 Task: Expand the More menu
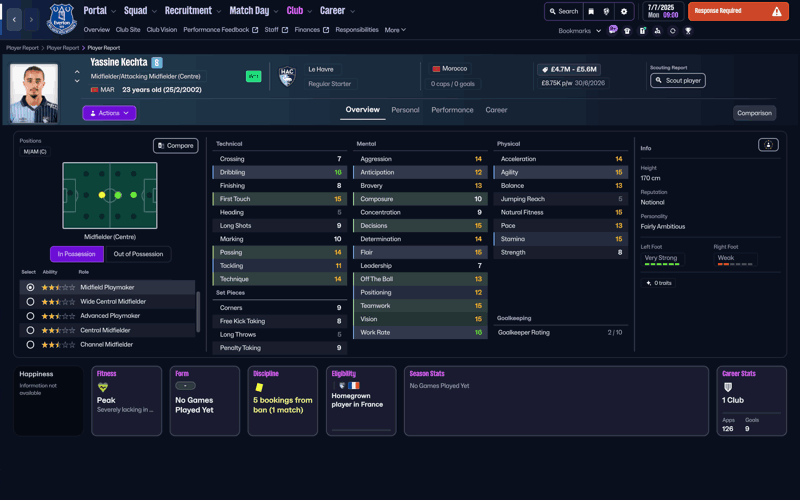point(395,30)
